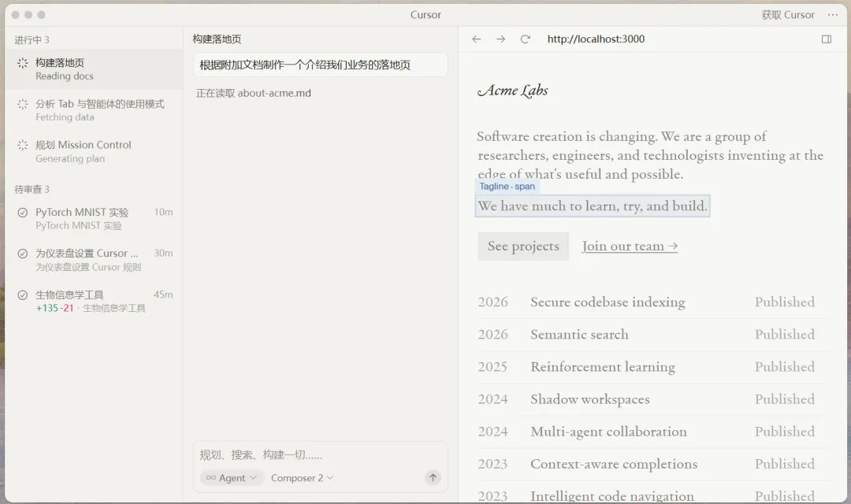Image resolution: width=851 pixels, height=504 pixels.
Task: Click spinner icon beside 构建落地页 task
Action: coord(22,63)
